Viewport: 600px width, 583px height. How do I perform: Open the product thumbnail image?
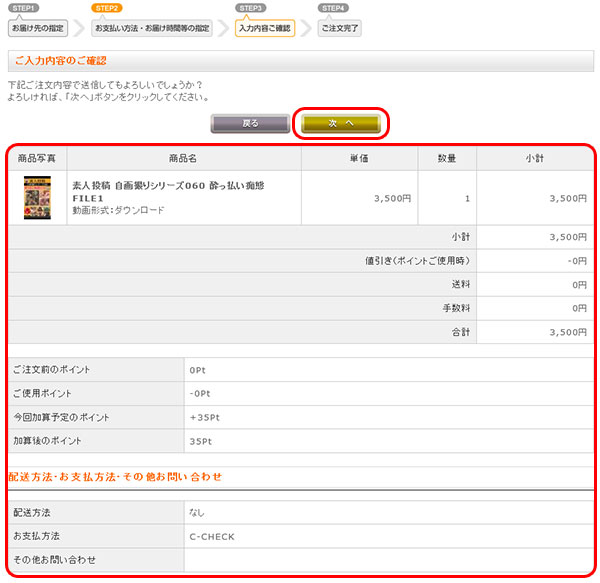[x=37, y=198]
